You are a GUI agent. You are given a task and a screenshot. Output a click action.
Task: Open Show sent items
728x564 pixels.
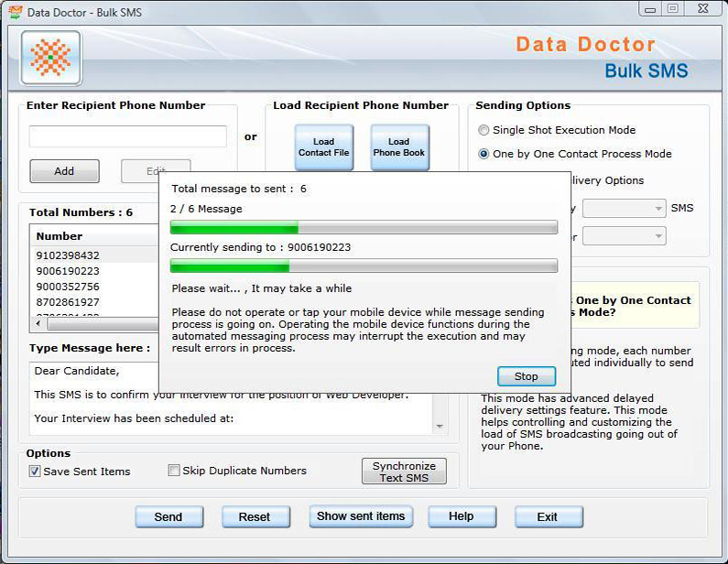click(361, 516)
